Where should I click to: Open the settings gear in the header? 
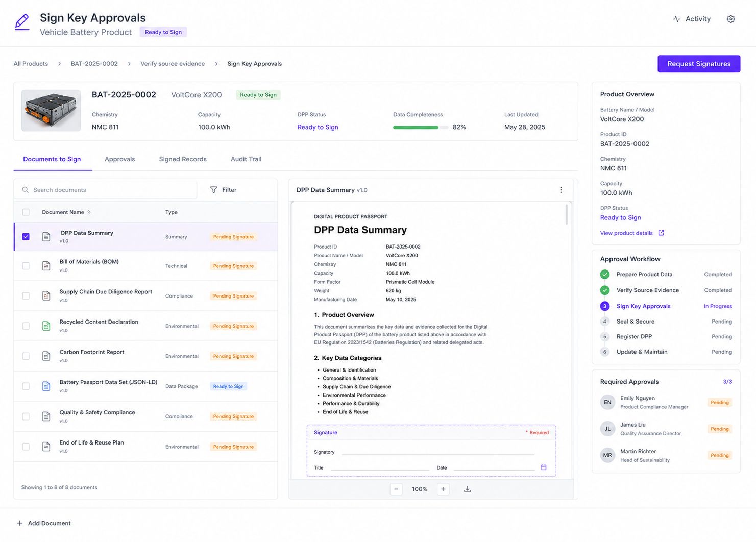(730, 19)
